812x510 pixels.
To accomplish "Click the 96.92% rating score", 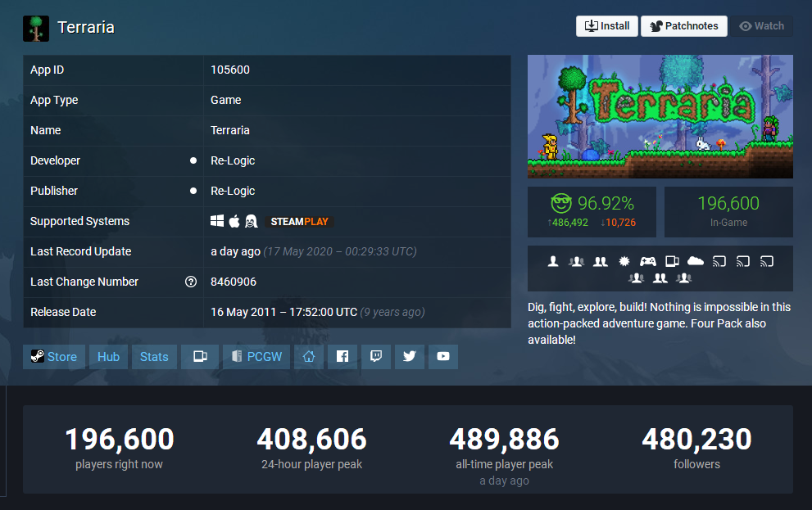I will pyautogui.click(x=606, y=203).
